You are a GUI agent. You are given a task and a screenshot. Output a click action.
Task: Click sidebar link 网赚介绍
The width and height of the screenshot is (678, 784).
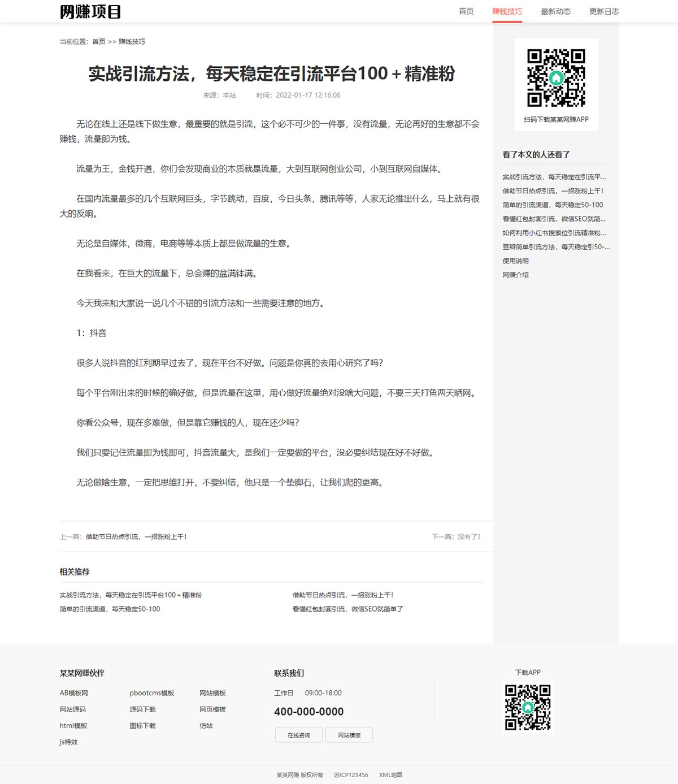(515, 275)
